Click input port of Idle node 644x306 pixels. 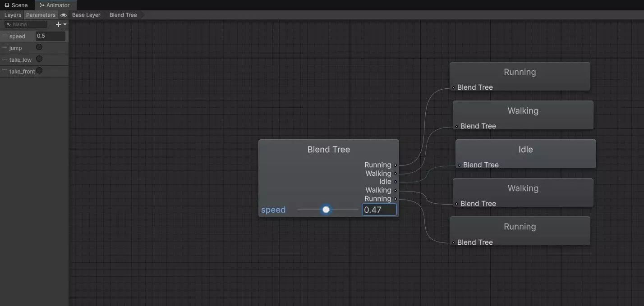click(x=459, y=165)
